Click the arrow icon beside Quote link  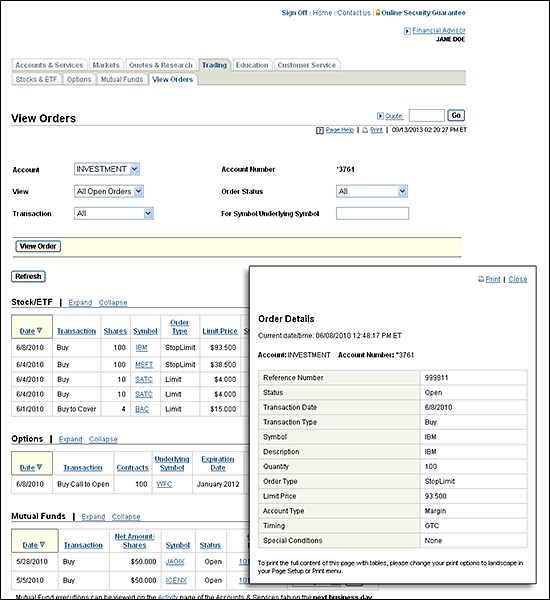tap(380, 116)
